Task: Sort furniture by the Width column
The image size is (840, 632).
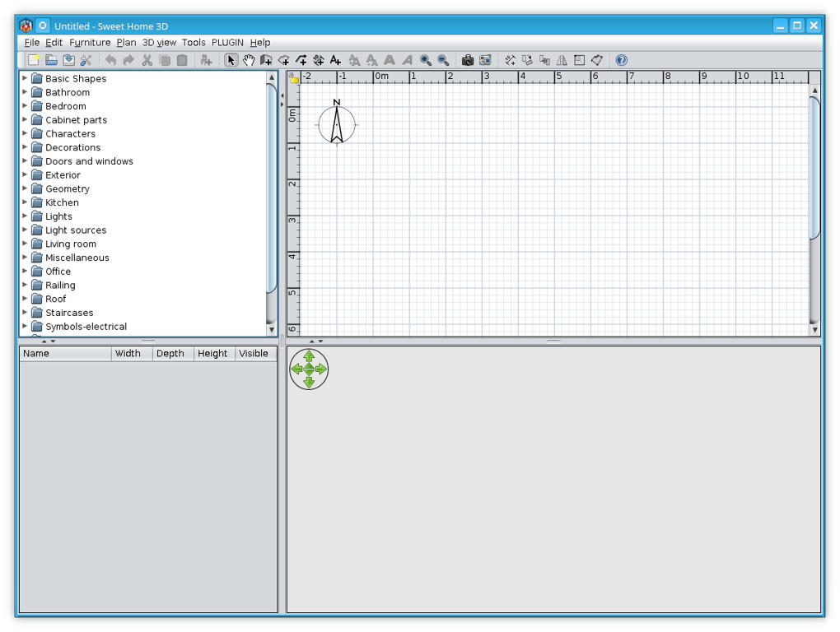Action: (x=132, y=353)
